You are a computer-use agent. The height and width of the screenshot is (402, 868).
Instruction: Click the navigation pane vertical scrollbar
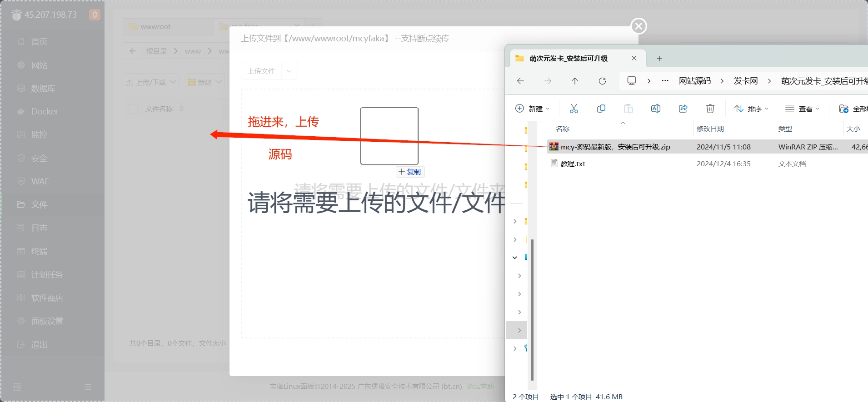click(x=532, y=310)
